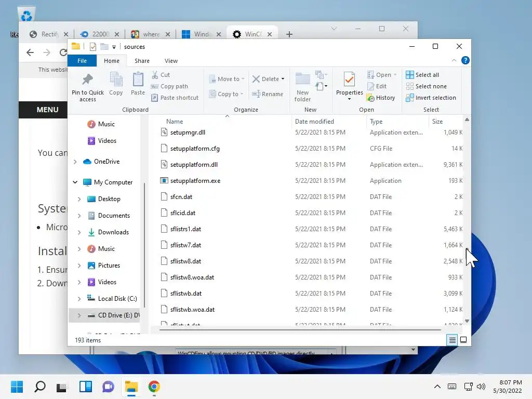Viewport: 532px width, 399px height.
Task: Open Windows Start menu
Action: (x=17, y=387)
